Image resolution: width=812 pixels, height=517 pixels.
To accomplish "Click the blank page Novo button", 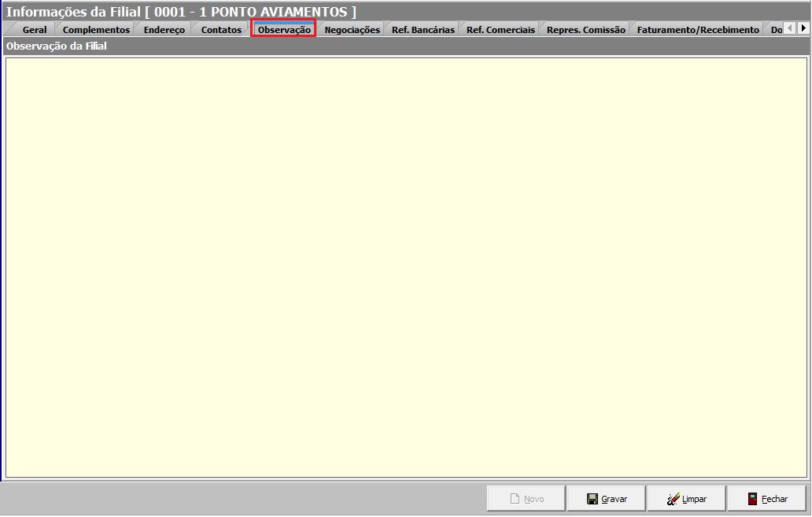I will (x=526, y=499).
